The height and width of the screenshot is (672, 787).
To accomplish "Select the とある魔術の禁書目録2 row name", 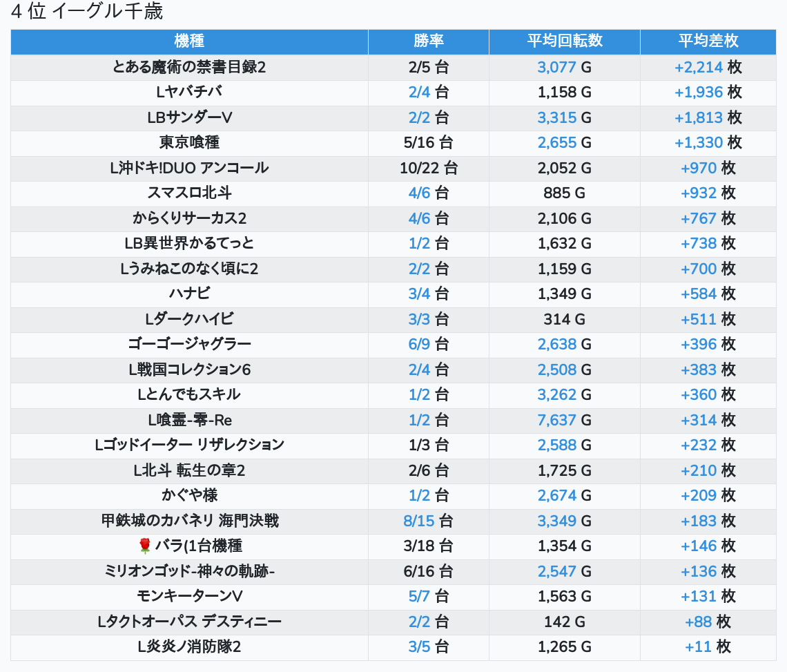I will click(189, 67).
